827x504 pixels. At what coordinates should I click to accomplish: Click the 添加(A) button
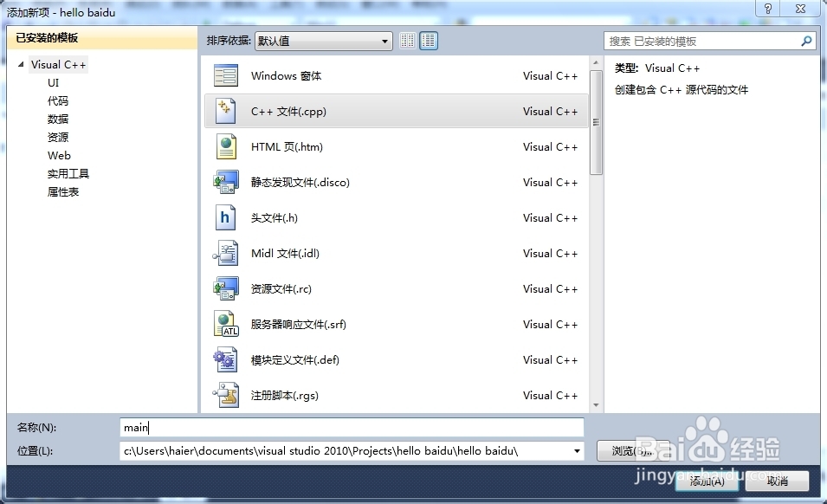[707, 481]
